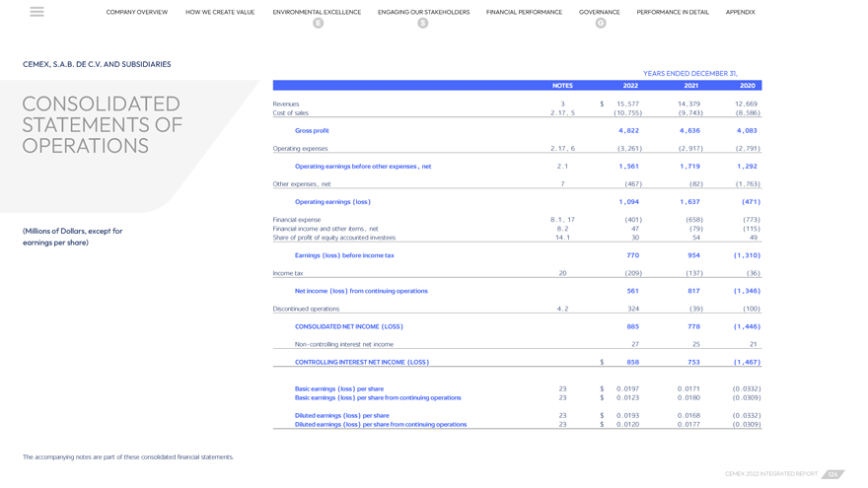
Task: Select the Years Ended December 31 heading
Action: pyautogui.click(x=690, y=73)
